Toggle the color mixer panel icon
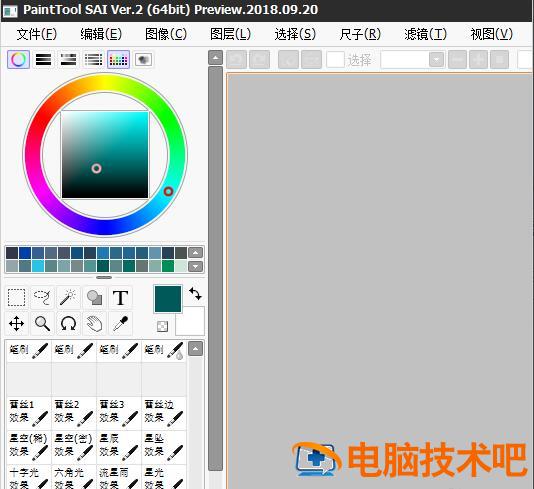Viewport: 534px width, 489px height. click(x=93, y=60)
